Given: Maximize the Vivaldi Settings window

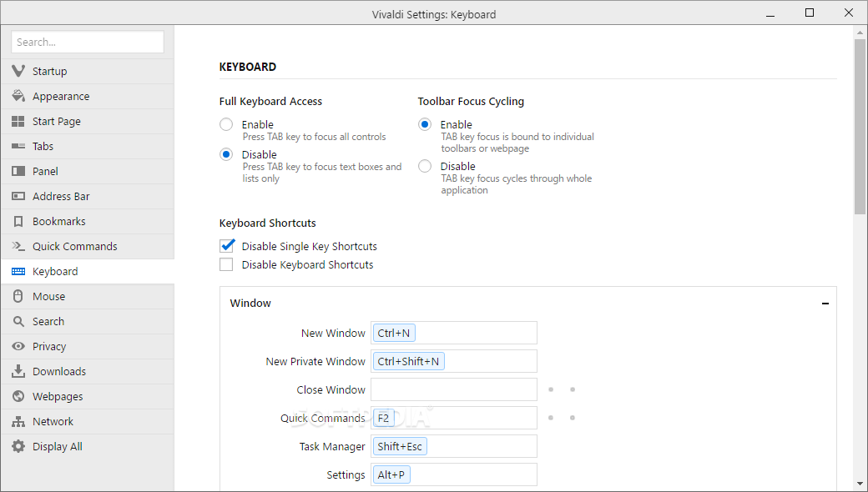Looking at the screenshot, I should point(810,13).
